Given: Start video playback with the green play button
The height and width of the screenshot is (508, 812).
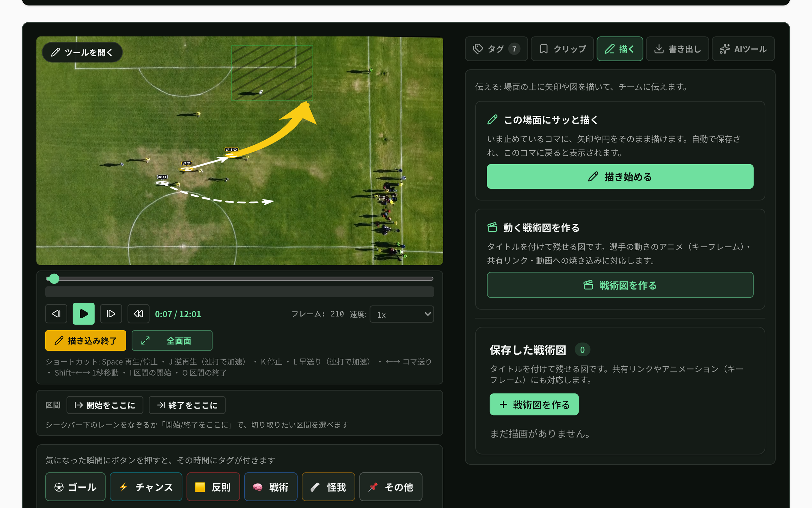Looking at the screenshot, I should tap(84, 314).
